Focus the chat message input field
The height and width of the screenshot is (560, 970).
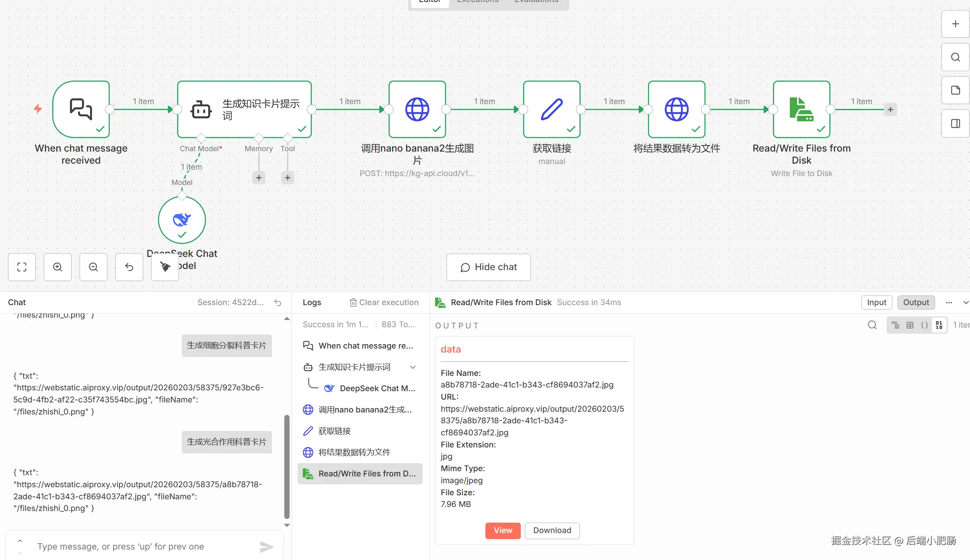tap(145, 546)
